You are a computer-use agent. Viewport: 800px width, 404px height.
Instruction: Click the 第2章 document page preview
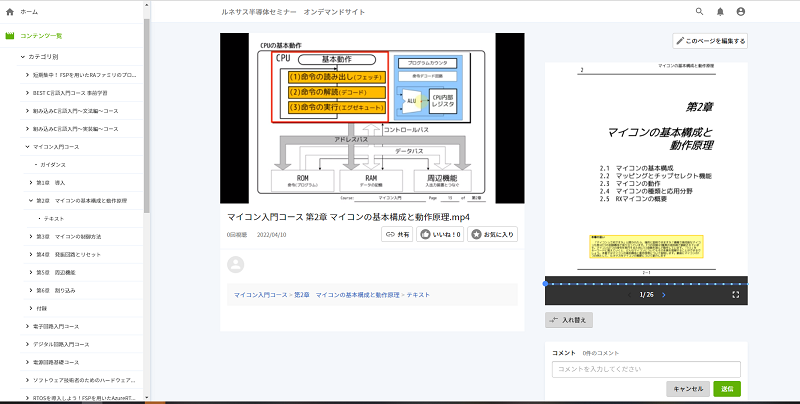pyautogui.click(x=646, y=169)
